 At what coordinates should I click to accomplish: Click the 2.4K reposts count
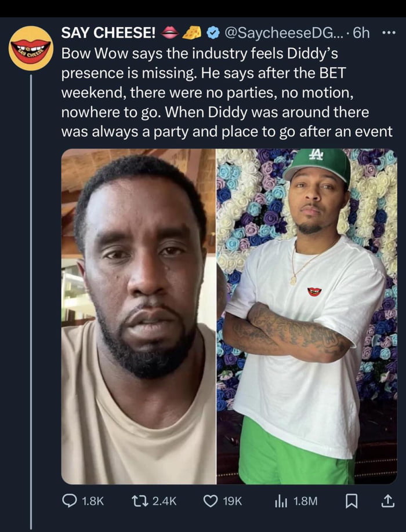click(164, 501)
